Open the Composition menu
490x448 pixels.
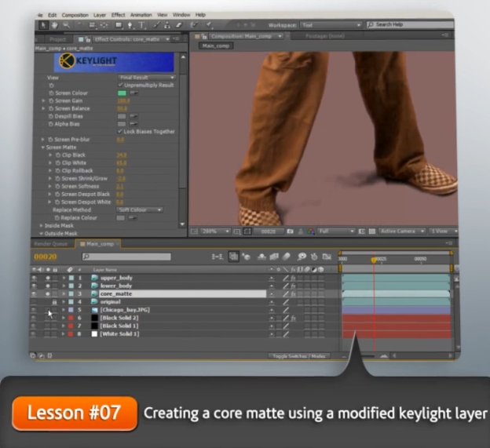[75, 15]
